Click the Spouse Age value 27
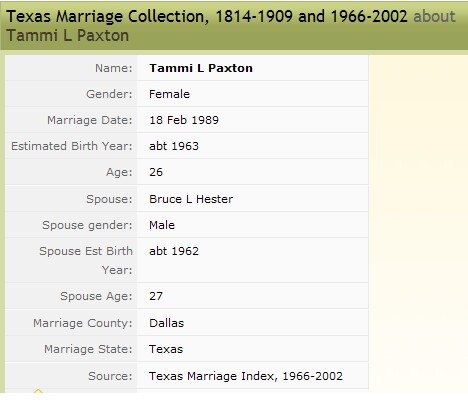 coord(156,296)
